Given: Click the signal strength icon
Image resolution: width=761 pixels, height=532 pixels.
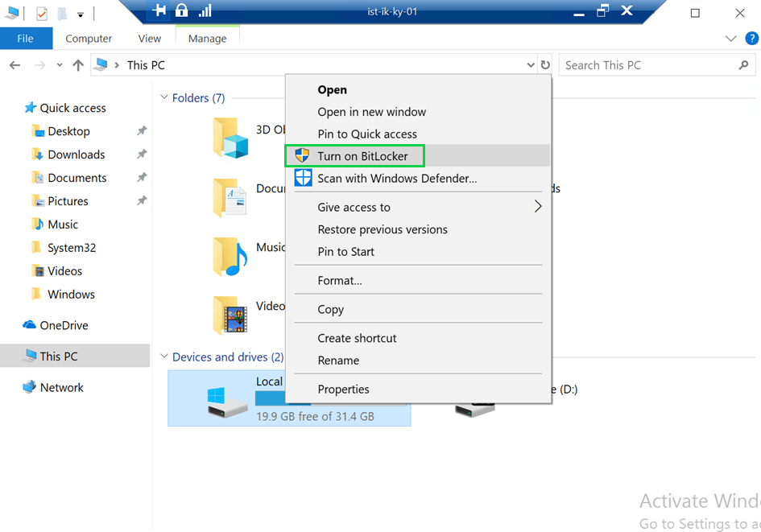Looking at the screenshot, I should 205,10.
